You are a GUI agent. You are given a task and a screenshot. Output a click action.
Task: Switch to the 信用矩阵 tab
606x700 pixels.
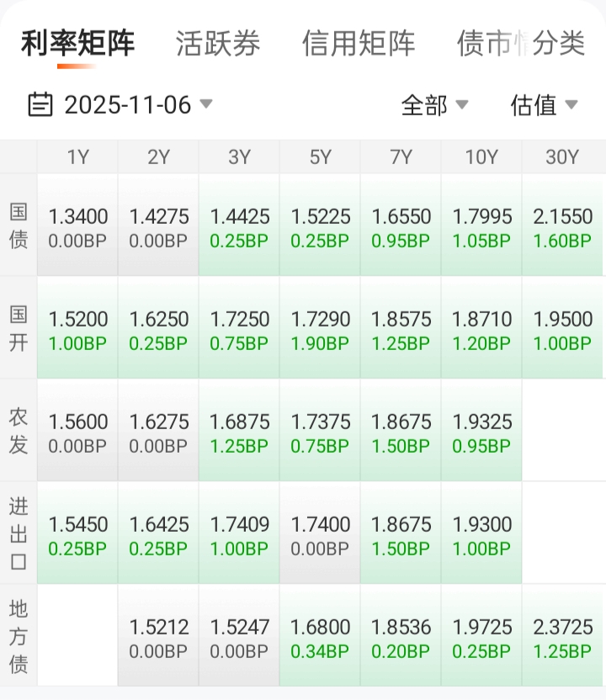coord(359,44)
